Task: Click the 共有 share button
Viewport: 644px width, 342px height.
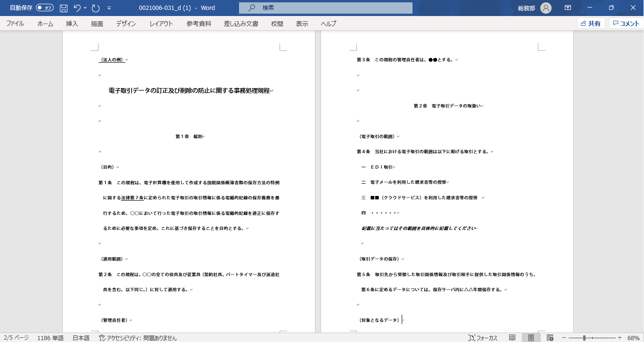Action: click(x=591, y=24)
